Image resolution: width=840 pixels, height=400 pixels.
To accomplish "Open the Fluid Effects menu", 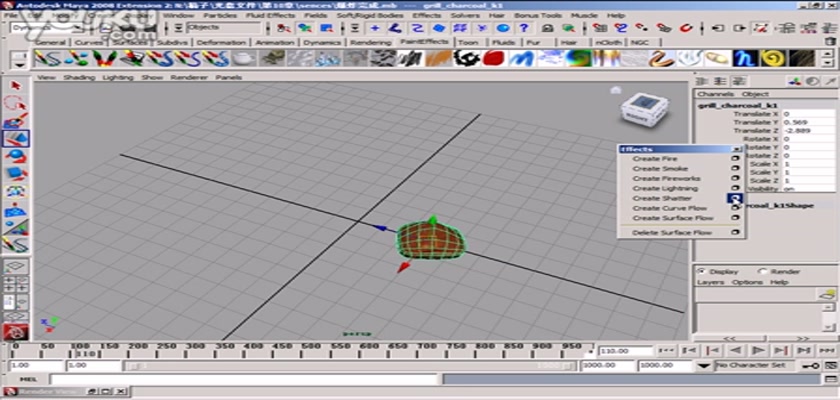I will pos(270,16).
